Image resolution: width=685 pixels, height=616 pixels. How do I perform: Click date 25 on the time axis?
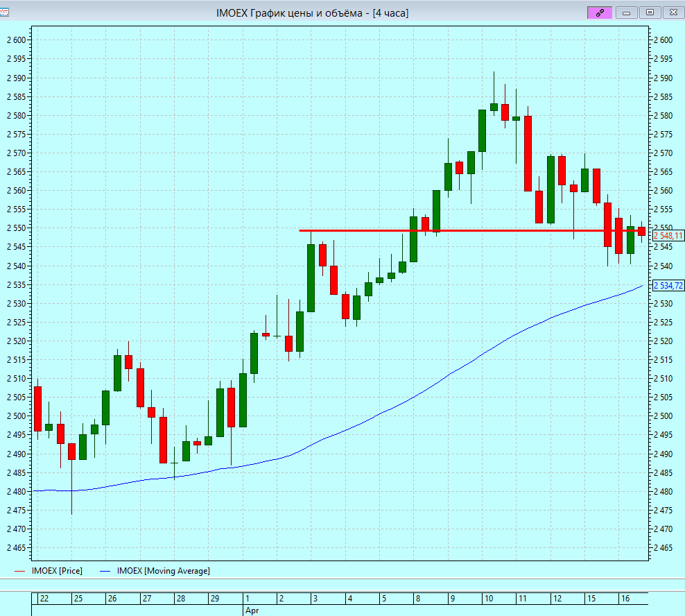tap(78, 599)
